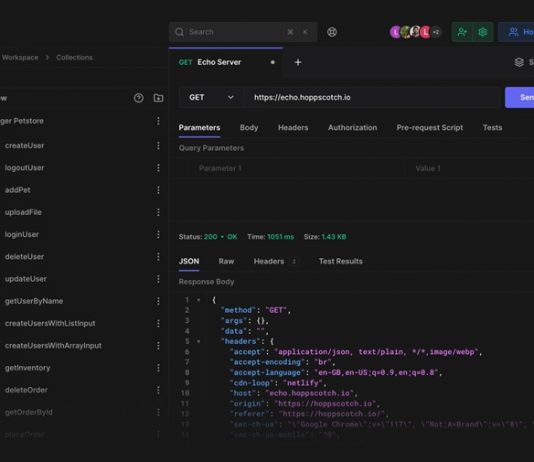Open more options for createUsersWithArrayInput
The height and width of the screenshot is (462, 534).
pos(158,346)
